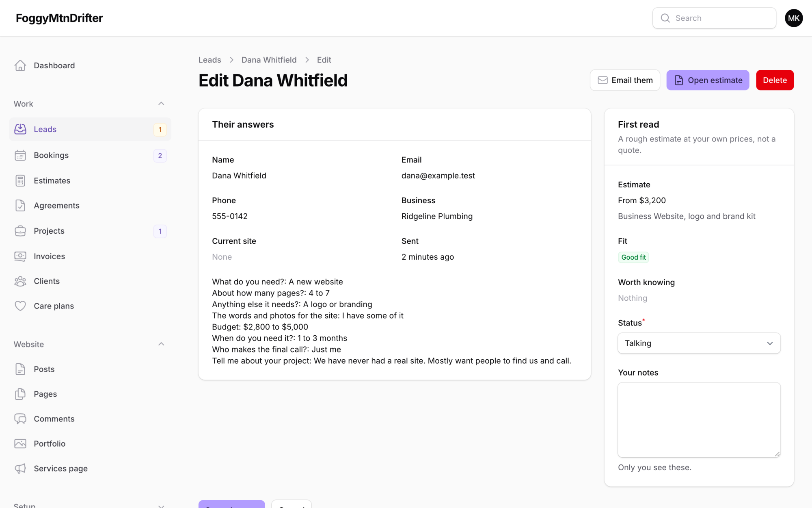Go to Leads in the breadcrumb
The height and width of the screenshot is (508, 812).
pos(210,60)
